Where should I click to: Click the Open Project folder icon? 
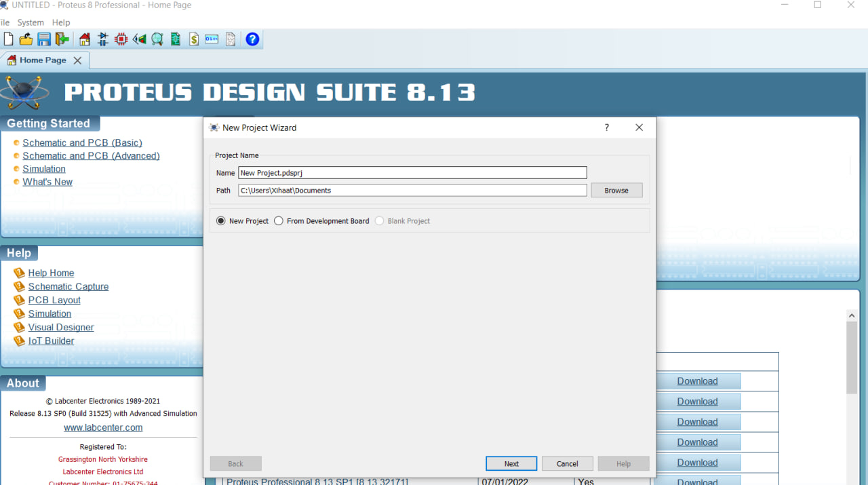(26, 39)
